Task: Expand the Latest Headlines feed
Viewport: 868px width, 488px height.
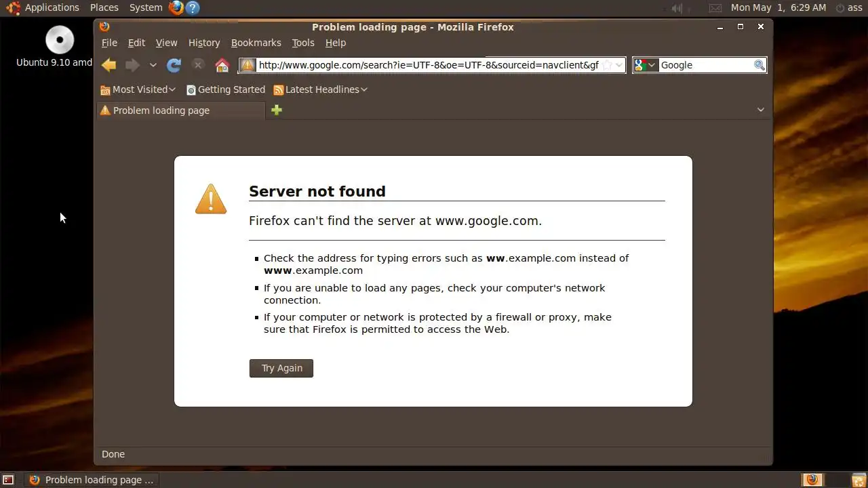Action: click(320, 89)
